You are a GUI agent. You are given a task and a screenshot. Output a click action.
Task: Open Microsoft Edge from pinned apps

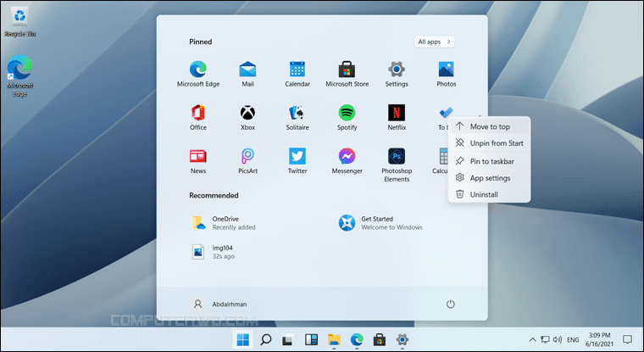pos(198,74)
